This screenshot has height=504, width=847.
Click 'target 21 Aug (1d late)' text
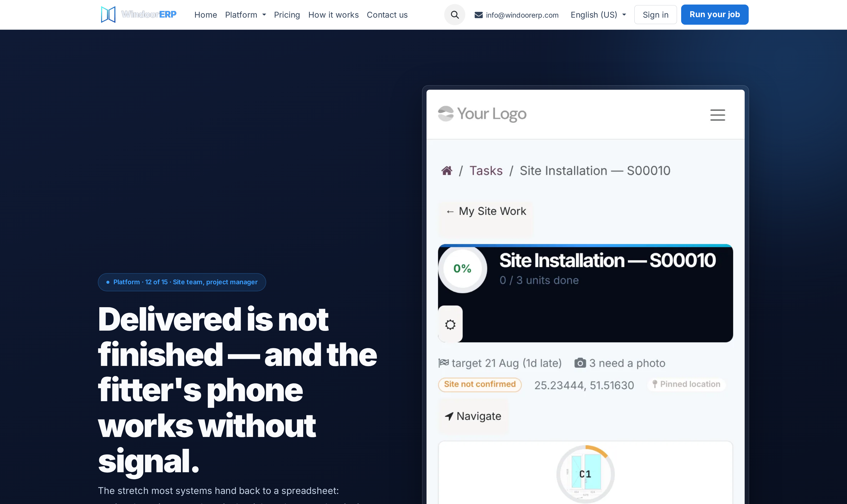click(x=507, y=363)
